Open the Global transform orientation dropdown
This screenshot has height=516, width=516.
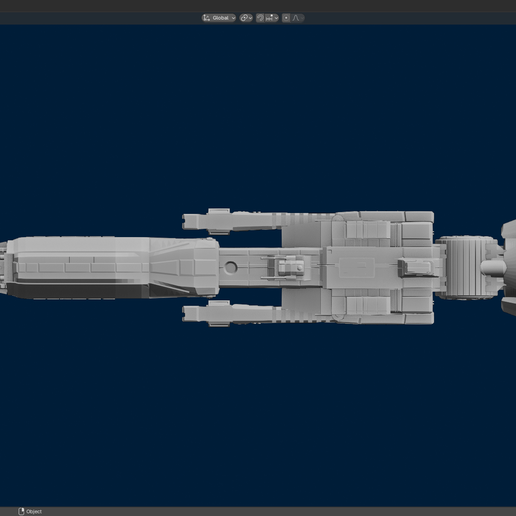pyautogui.click(x=219, y=18)
